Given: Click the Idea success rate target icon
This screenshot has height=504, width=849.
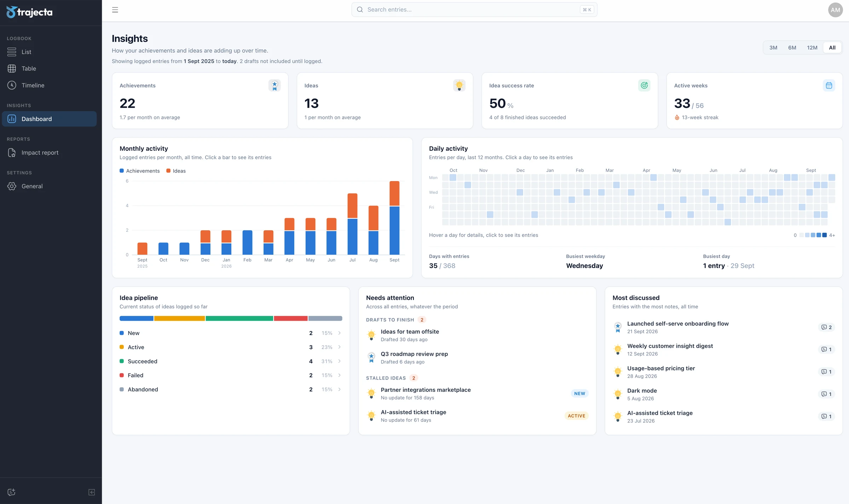Looking at the screenshot, I should pos(644,85).
